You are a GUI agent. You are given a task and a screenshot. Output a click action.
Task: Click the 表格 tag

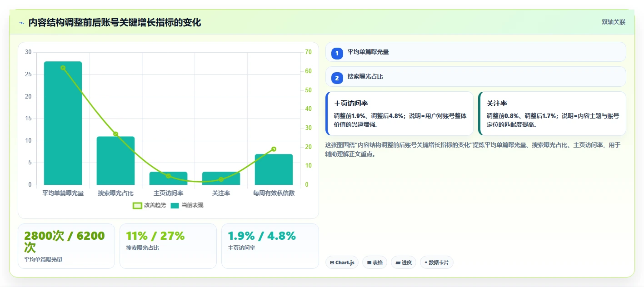point(374,262)
